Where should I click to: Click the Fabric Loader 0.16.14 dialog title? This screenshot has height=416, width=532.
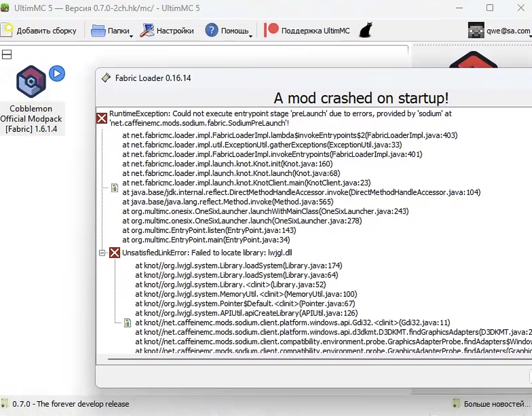153,78
